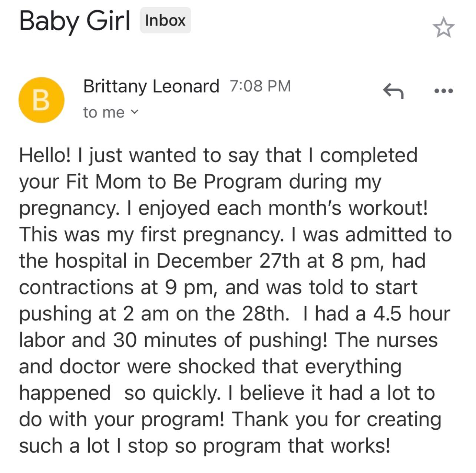Select the Baby Girl subject title
Screen dimensions: 476x473
(x=75, y=20)
